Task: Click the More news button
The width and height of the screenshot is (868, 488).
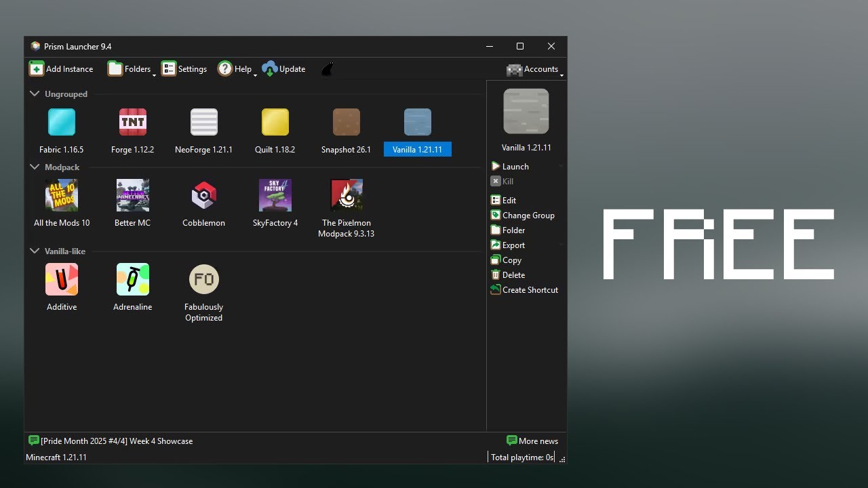Action: [x=532, y=441]
